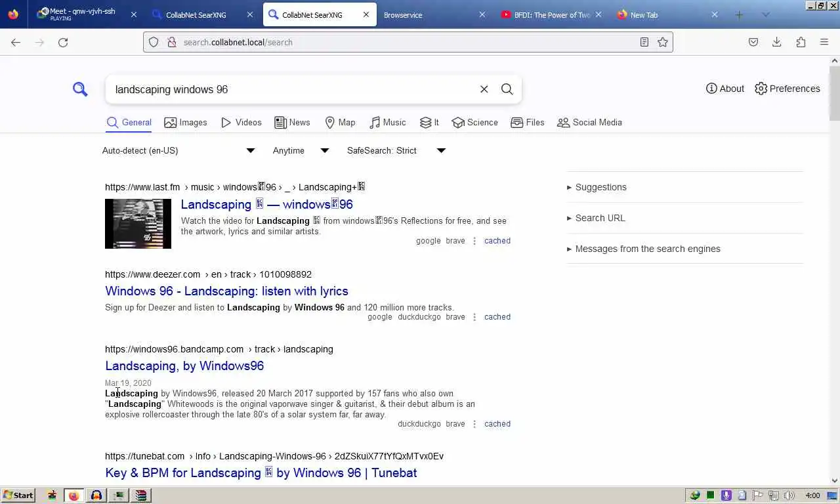Open the Auto-detect (en-US) language dropdown
The height and width of the screenshot is (504, 840).
pyautogui.click(x=178, y=150)
